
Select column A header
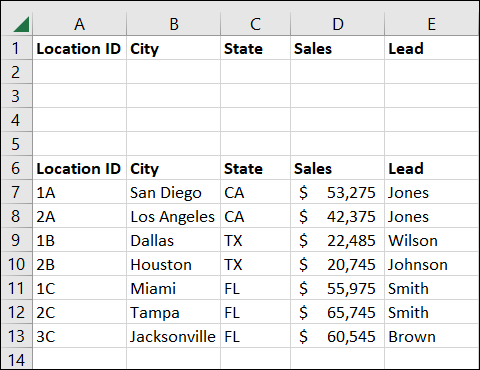pos(80,24)
